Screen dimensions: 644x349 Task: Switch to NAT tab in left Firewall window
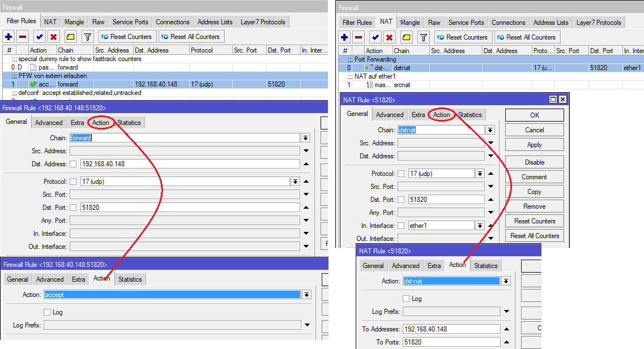pos(50,21)
